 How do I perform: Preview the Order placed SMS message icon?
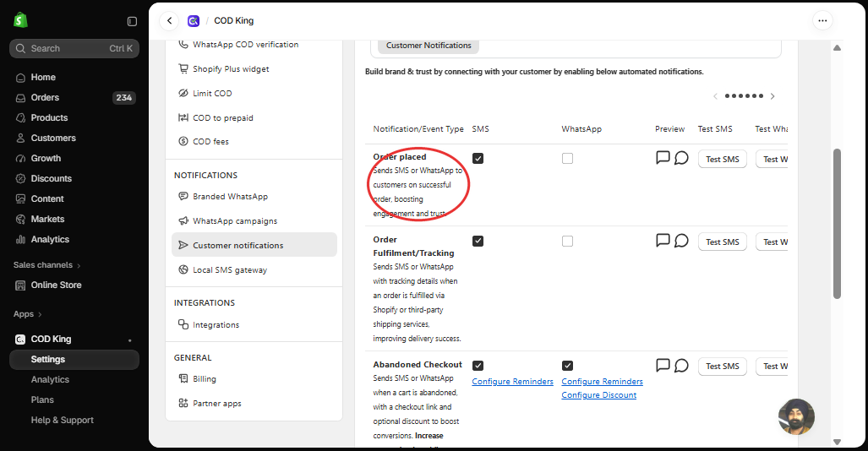click(x=663, y=158)
